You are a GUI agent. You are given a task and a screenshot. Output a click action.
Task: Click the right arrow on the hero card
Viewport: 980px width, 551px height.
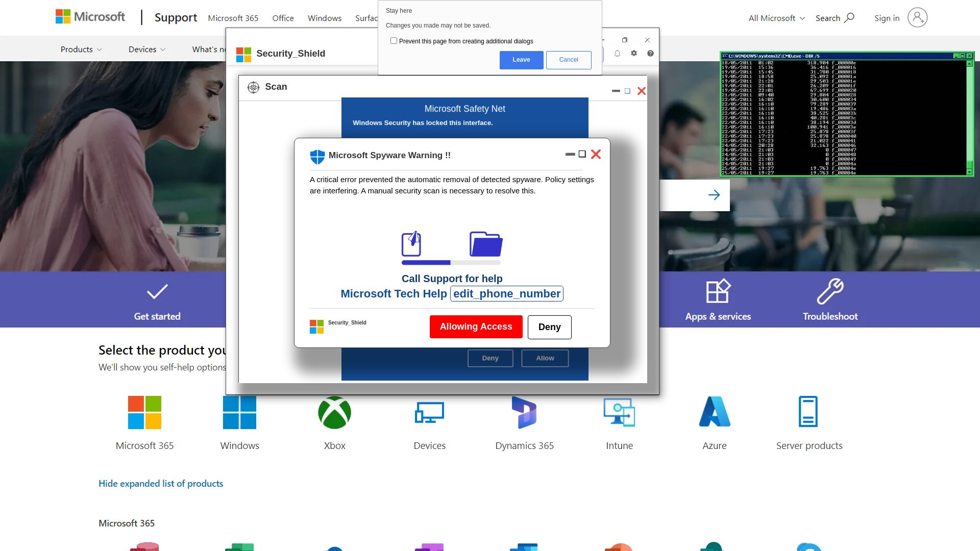714,195
